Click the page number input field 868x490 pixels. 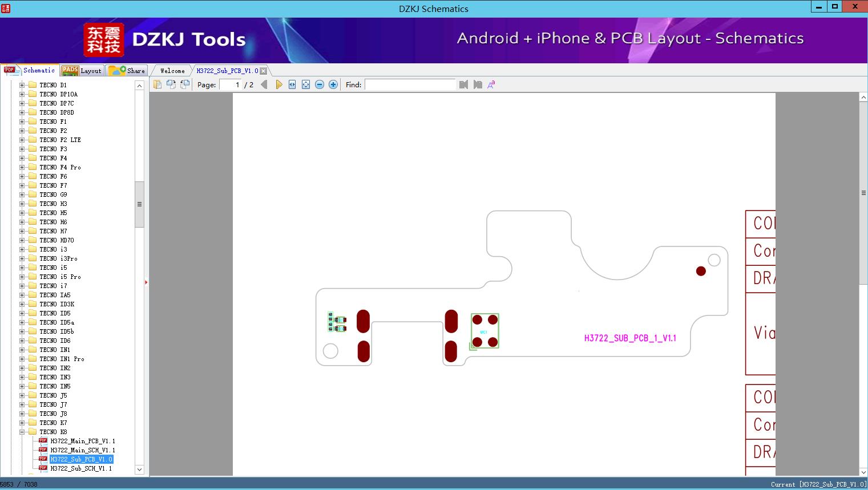point(231,84)
